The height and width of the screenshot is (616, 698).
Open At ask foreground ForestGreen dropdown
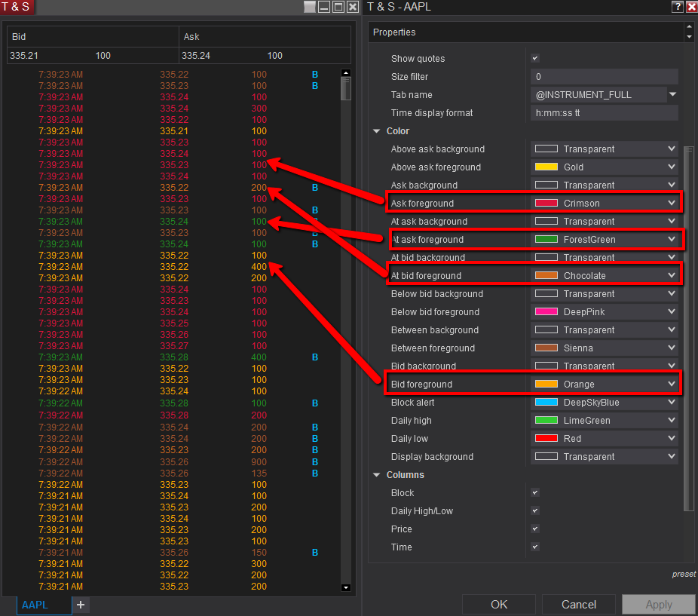coord(605,239)
